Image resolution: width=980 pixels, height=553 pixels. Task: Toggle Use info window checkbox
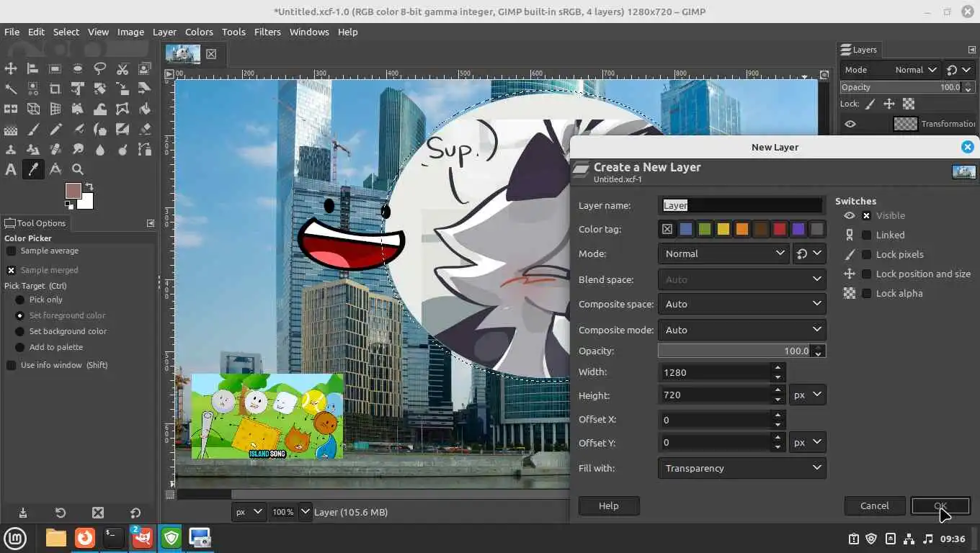[11, 365]
